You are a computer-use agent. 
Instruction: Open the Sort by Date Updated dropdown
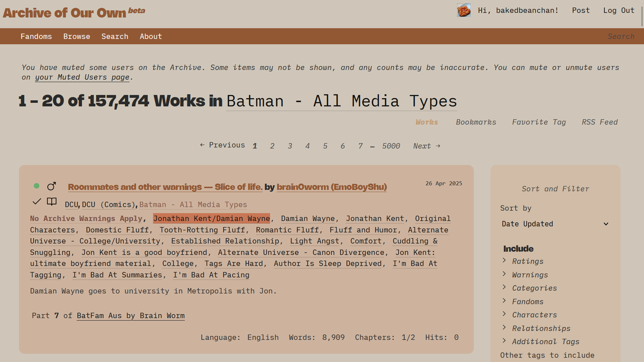(555, 224)
